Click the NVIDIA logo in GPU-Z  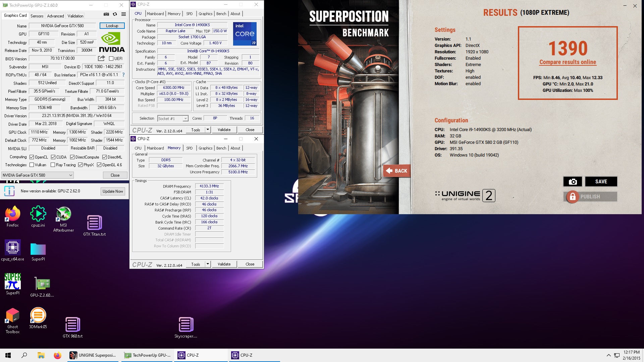click(x=112, y=43)
